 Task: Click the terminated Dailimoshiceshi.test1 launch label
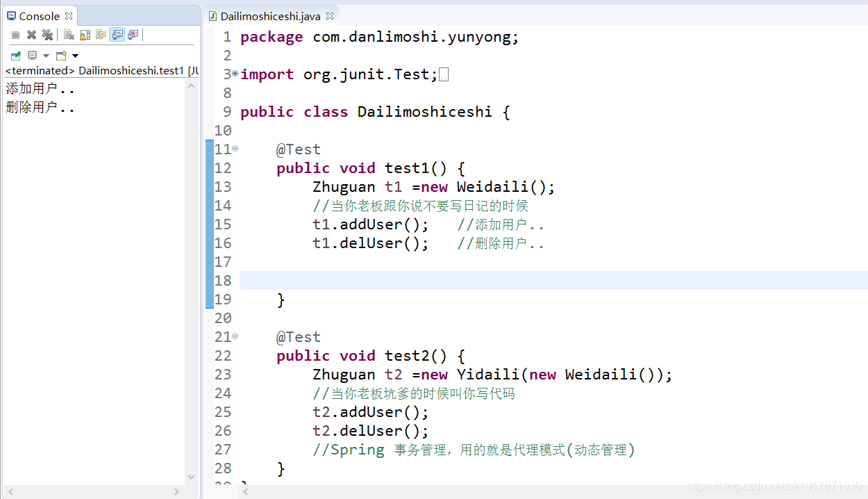[102, 71]
